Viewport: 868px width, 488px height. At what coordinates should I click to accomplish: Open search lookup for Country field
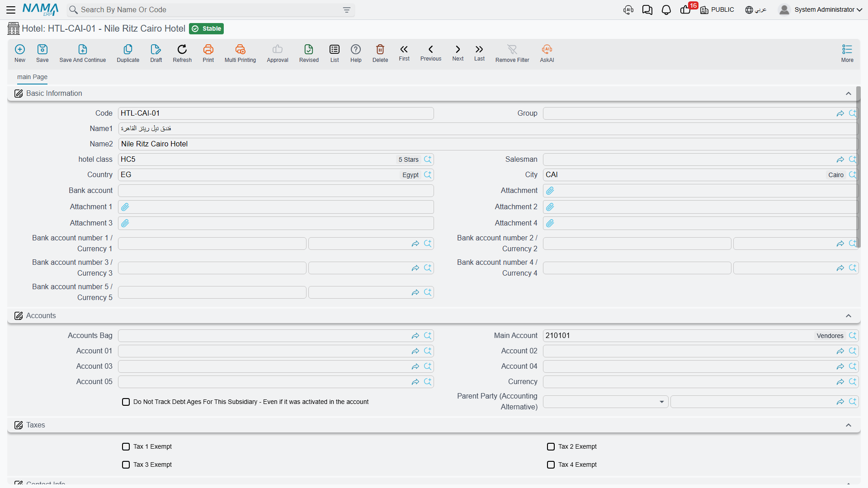coord(428,175)
